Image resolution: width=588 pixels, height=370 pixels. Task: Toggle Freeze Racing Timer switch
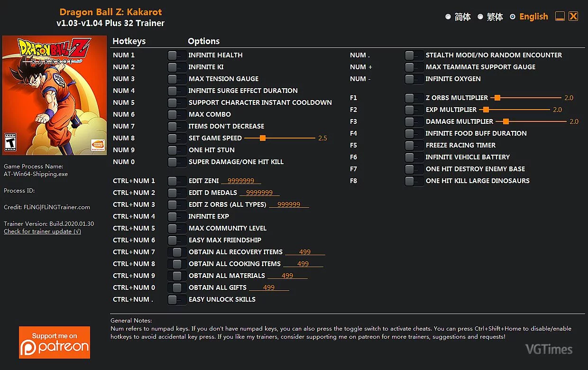point(413,145)
